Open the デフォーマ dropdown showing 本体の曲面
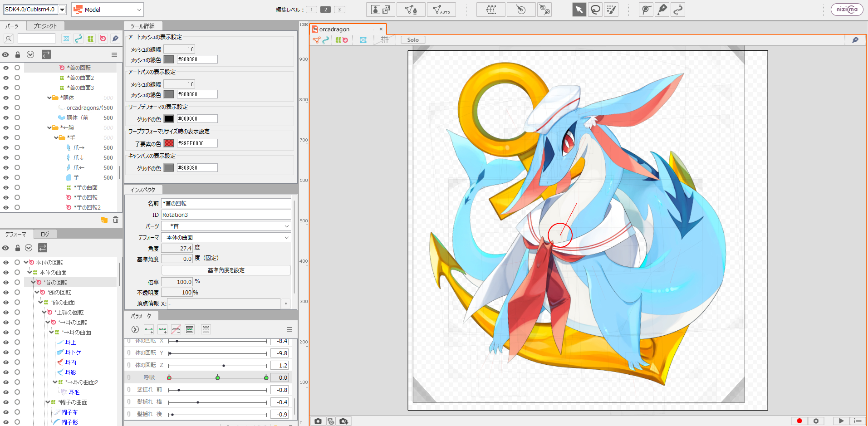Image resolution: width=868 pixels, height=426 pixels. tap(226, 237)
